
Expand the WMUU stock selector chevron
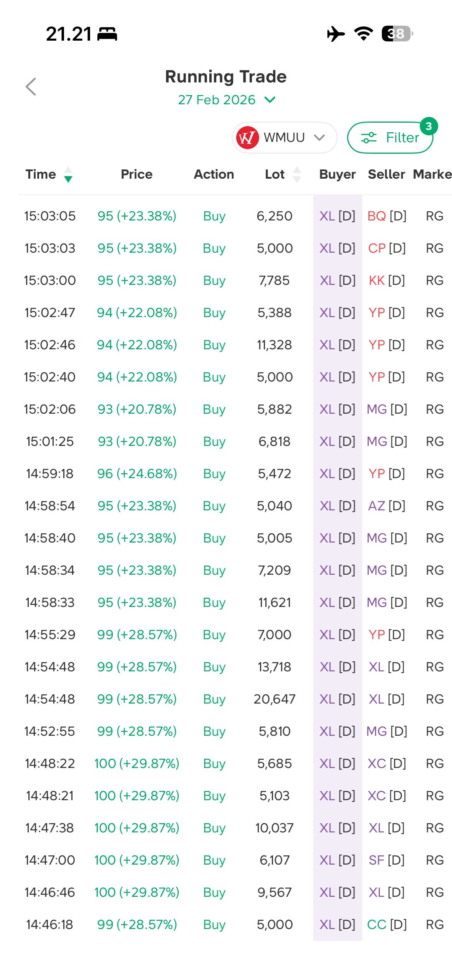pyautogui.click(x=319, y=138)
